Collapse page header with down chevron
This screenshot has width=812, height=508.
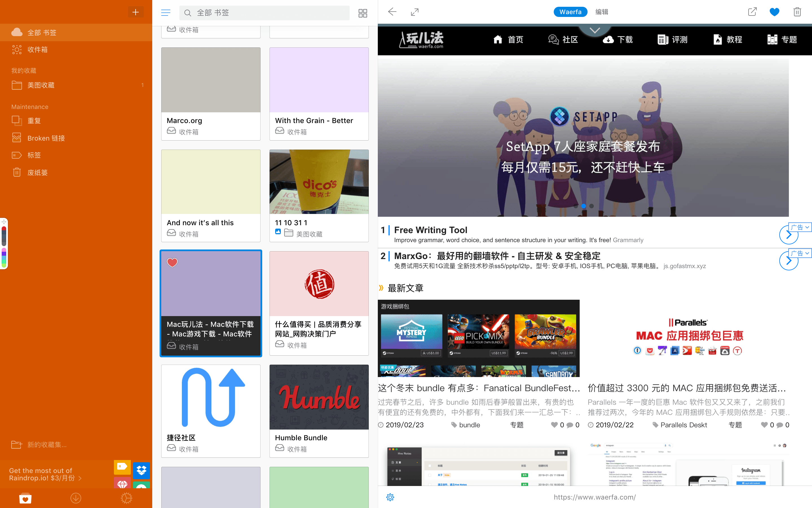click(x=595, y=30)
